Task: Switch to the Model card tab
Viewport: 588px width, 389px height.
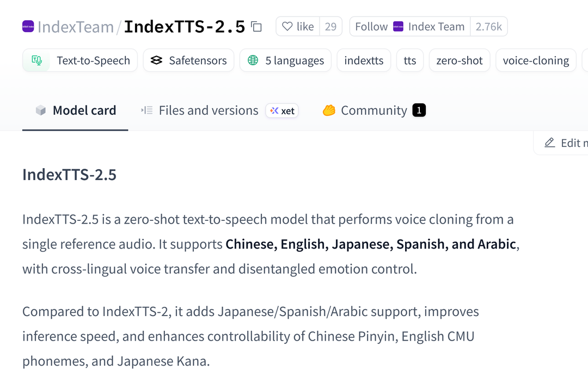Action: [75, 110]
